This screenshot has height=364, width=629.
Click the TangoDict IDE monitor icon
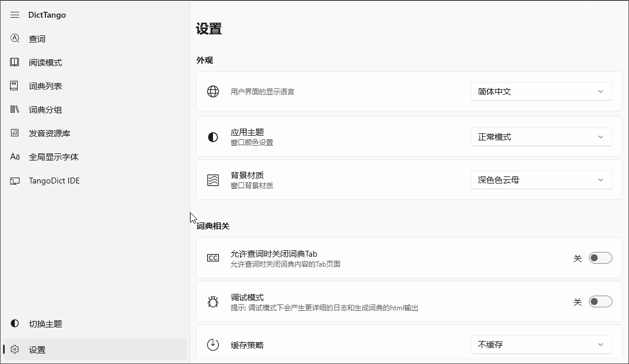coord(14,181)
